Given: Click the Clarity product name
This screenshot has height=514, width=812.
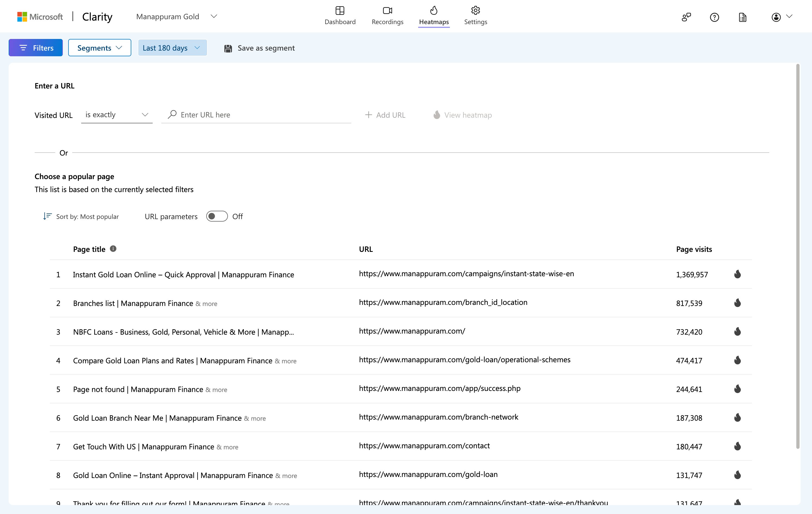Looking at the screenshot, I should pos(97,17).
